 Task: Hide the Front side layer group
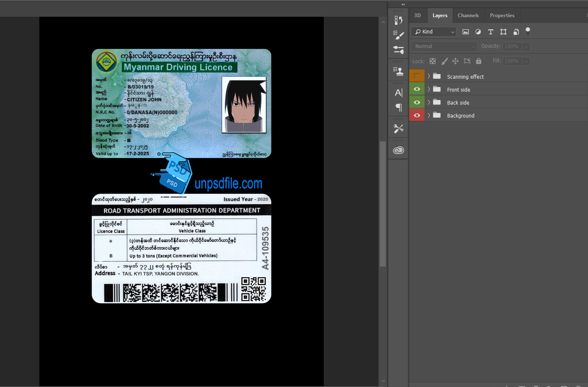(x=417, y=89)
